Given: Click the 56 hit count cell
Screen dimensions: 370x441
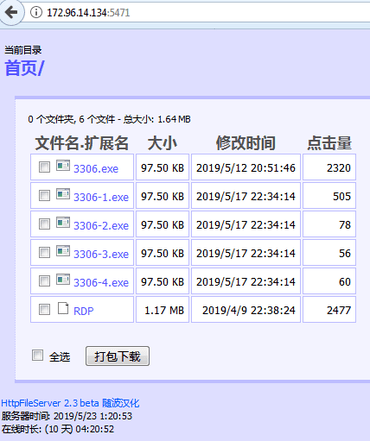Looking at the screenshot, I should click(329, 252).
